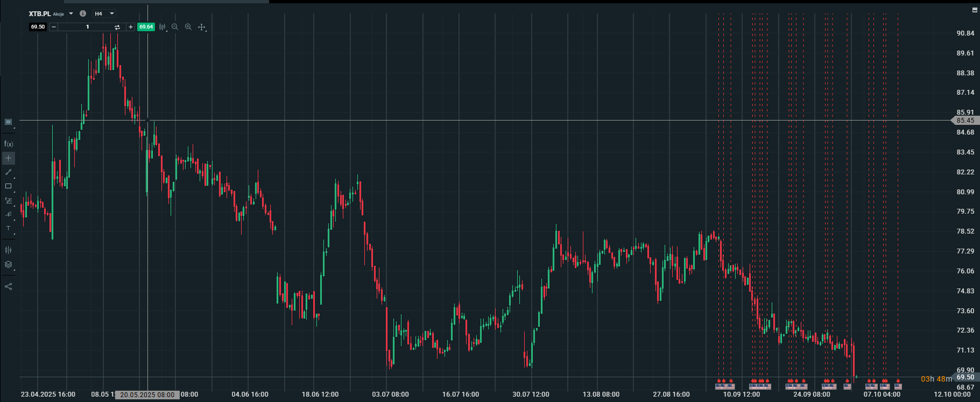Zoom out the chart

pyautogui.click(x=175, y=27)
